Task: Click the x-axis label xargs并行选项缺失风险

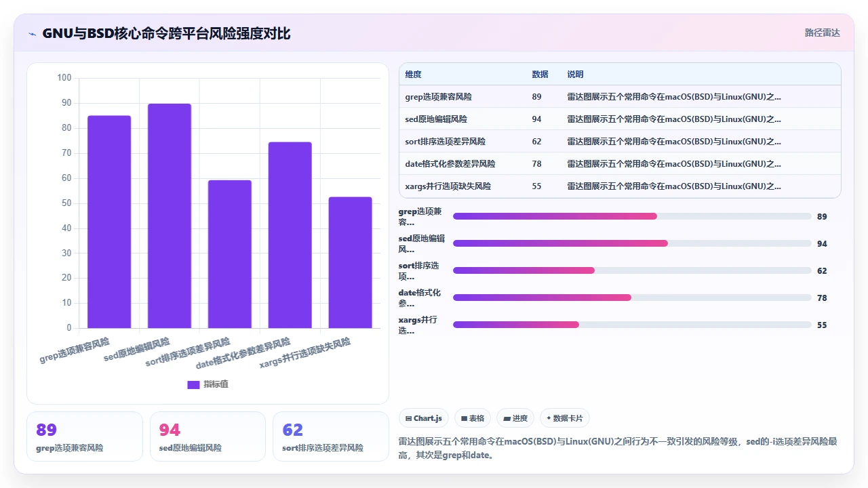Action: (305, 354)
